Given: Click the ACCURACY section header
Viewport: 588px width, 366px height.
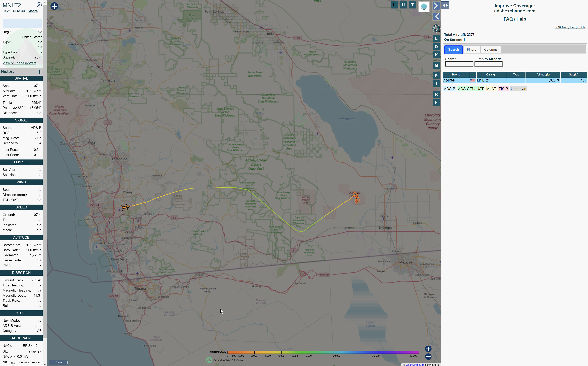Looking at the screenshot, I should tap(21, 338).
